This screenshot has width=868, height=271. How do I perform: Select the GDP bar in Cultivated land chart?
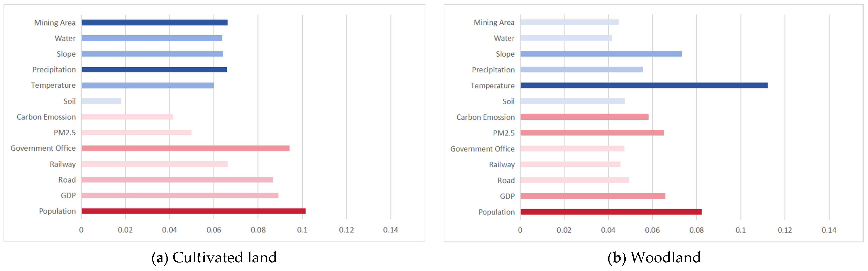(180, 196)
